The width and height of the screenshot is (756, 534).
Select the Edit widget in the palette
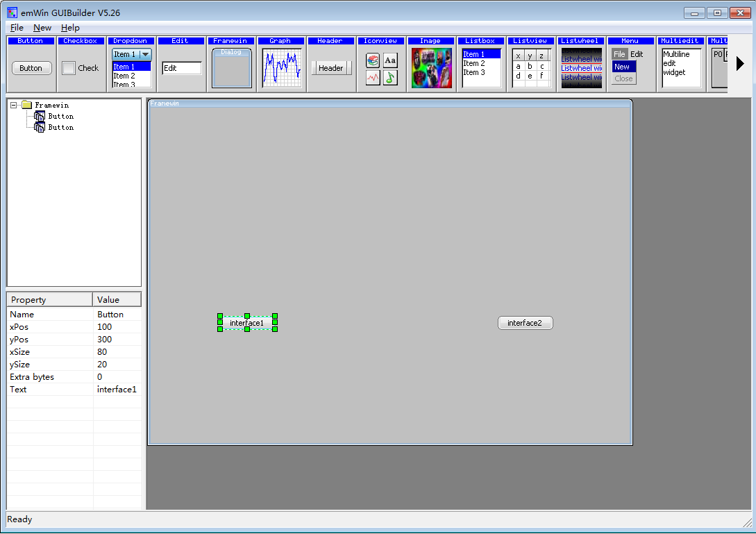click(x=180, y=64)
